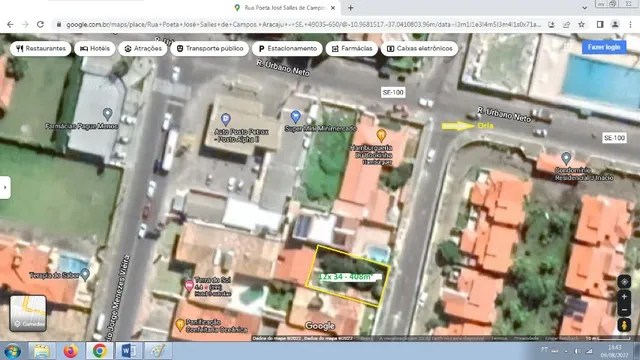Open the Chrome profile avatar
This screenshot has height=360, width=640.
pos(615,24)
